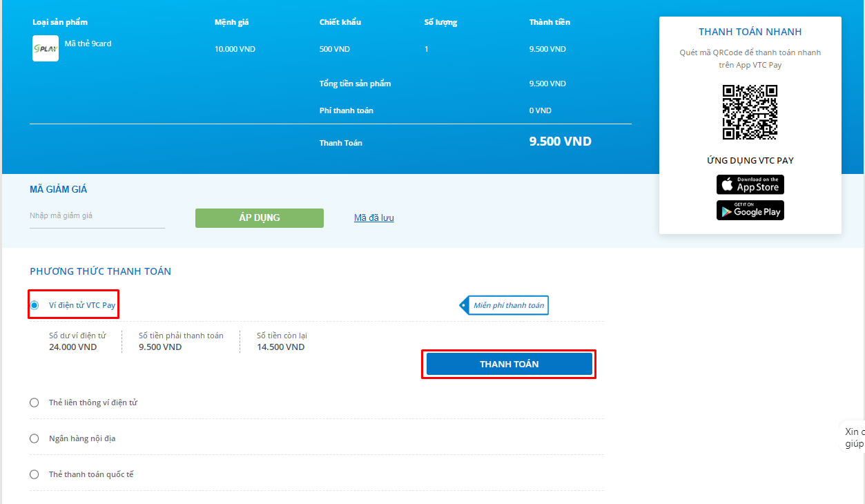This screenshot has width=865, height=504.
Task: Click the 14.500 VND remaining amount
Action: pyautogui.click(x=280, y=347)
